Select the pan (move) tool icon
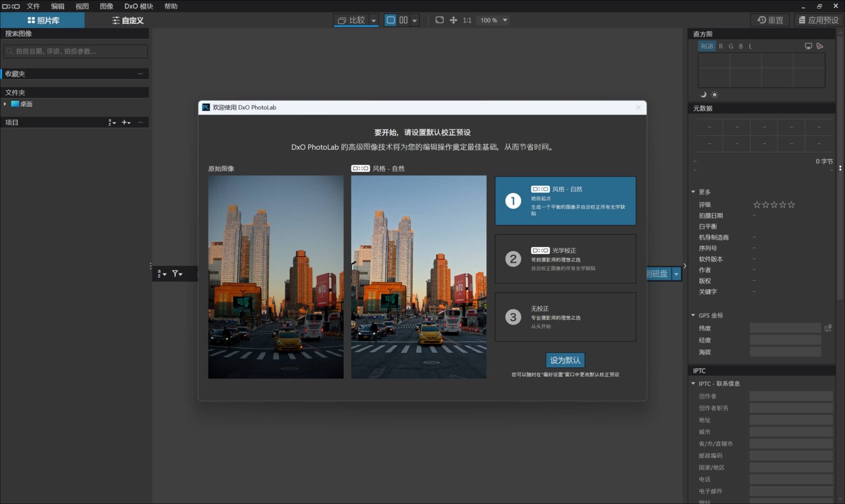 [453, 20]
